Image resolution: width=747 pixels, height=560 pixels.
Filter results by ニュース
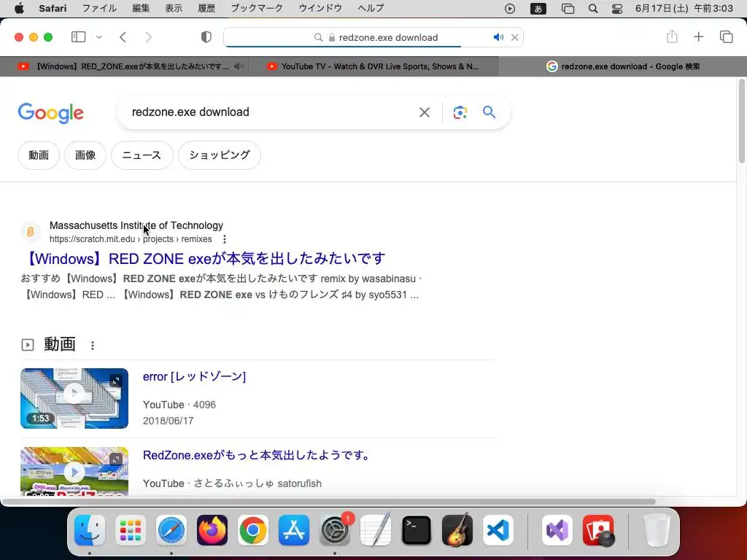[x=142, y=155]
